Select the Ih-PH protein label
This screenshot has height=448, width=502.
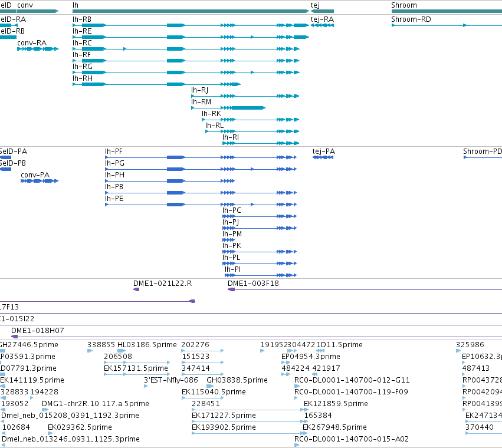point(114,175)
